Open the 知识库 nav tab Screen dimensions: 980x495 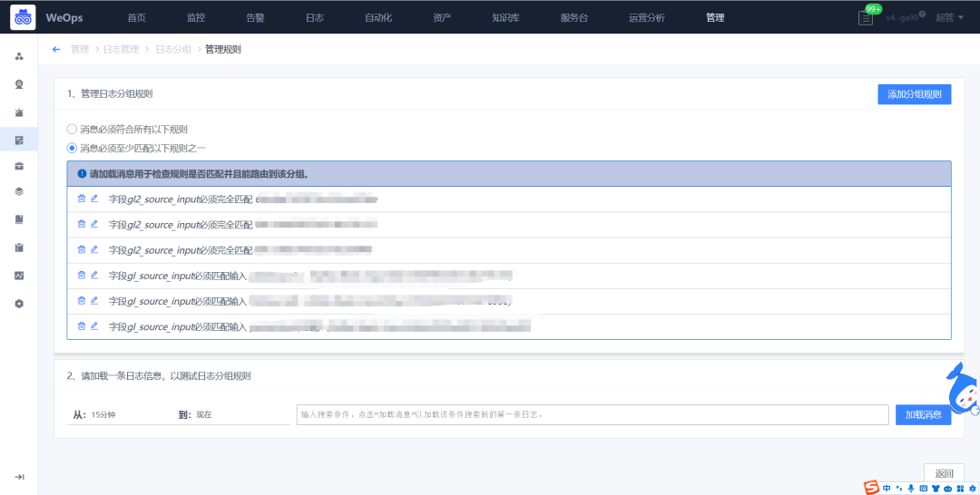[x=505, y=18]
